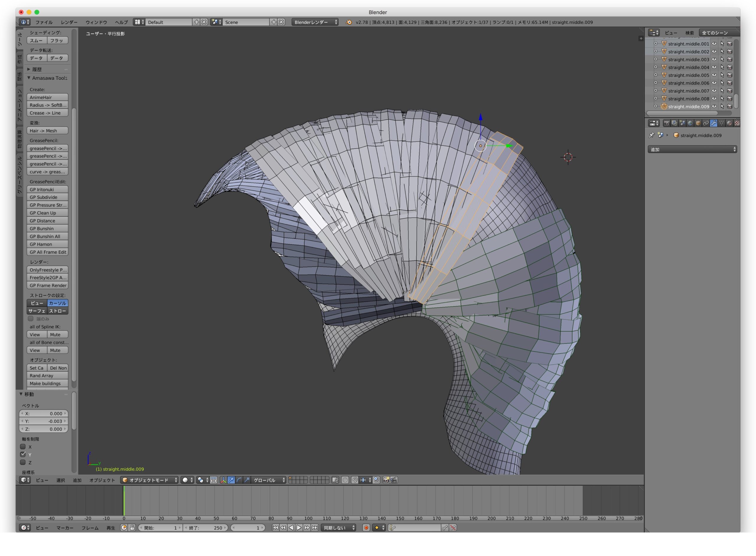
Task: Click the AnimeHair button
Action: coord(48,97)
